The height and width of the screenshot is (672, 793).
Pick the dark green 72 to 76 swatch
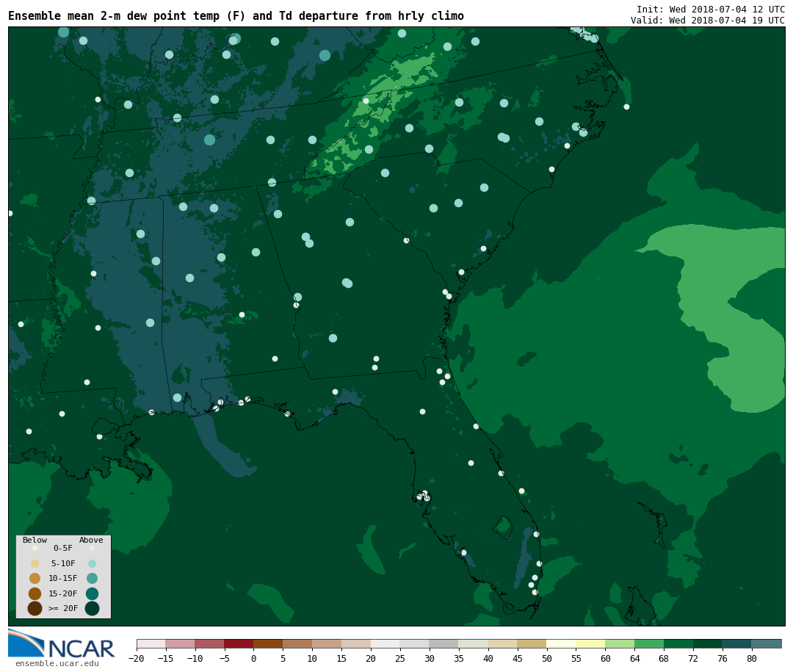(x=708, y=643)
